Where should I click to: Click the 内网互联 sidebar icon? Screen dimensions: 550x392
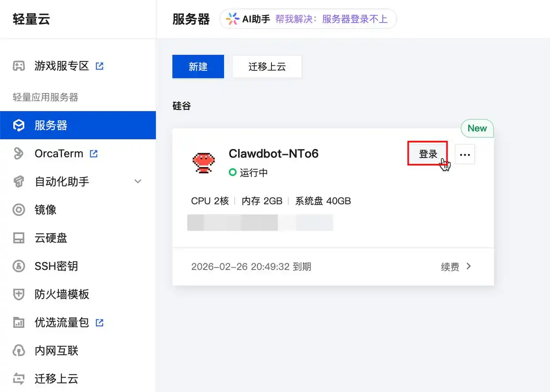19,350
